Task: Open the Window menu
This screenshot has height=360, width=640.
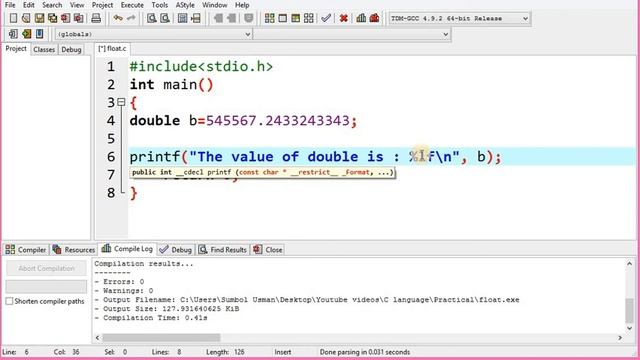Action: tap(215, 5)
